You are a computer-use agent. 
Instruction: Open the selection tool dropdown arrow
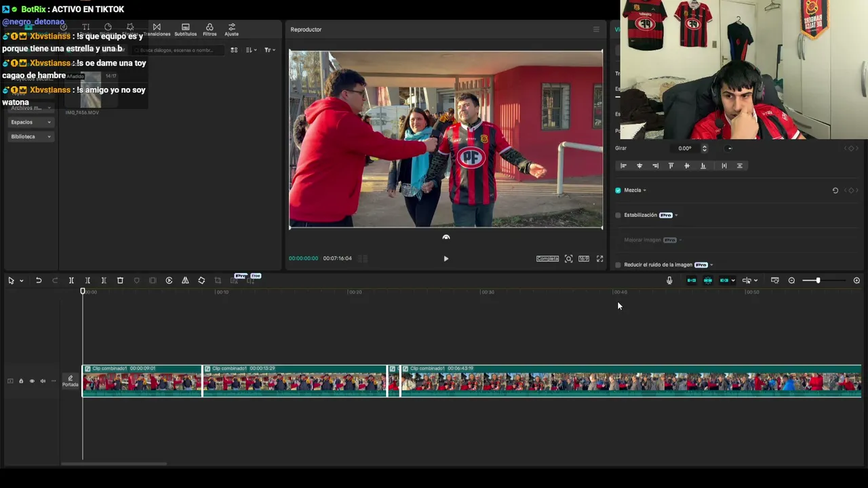point(22,281)
